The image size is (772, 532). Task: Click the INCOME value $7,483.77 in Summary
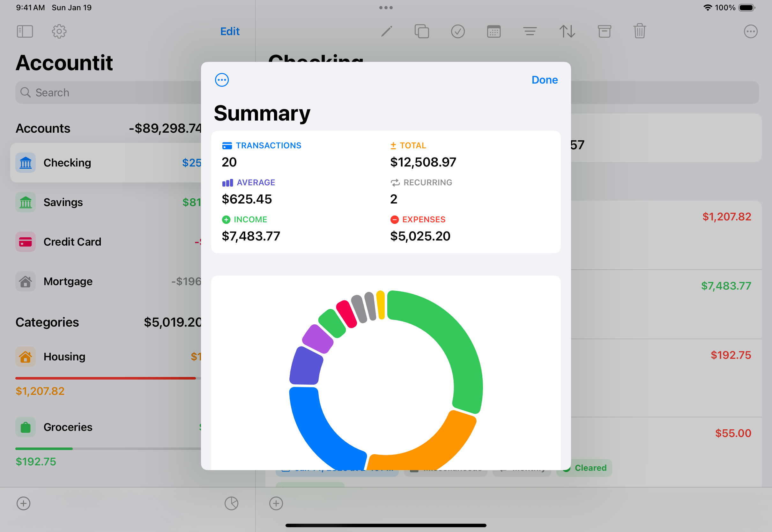click(251, 236)
